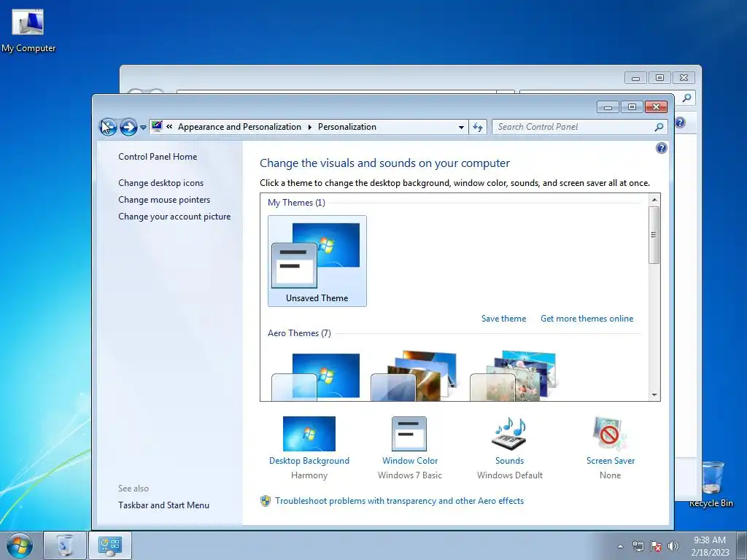Open Desktop Background settings icon
The height and width of the screenshot is (560, 747).
point(309,434)
